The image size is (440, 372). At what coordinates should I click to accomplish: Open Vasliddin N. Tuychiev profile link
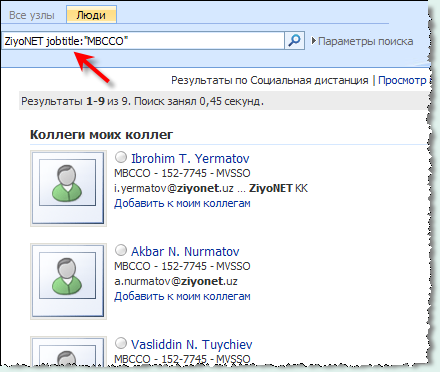tap(192, 344)
